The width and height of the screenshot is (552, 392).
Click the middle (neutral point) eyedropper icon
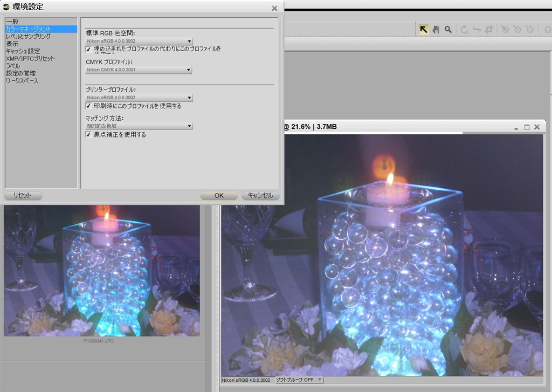pos(517,29)
